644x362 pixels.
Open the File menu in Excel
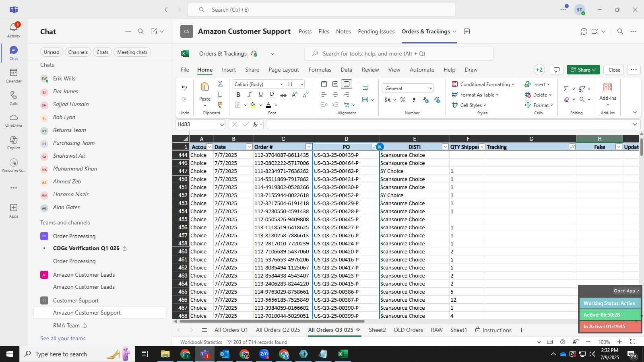185,70
